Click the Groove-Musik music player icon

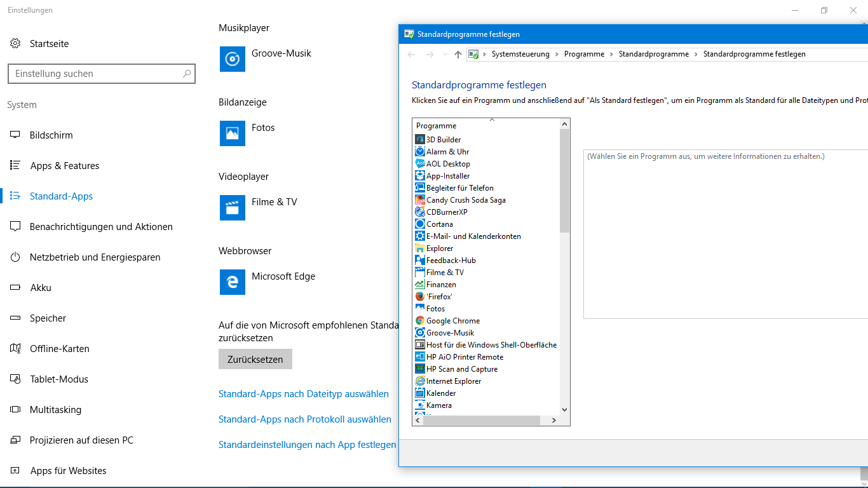click(233, 59)
